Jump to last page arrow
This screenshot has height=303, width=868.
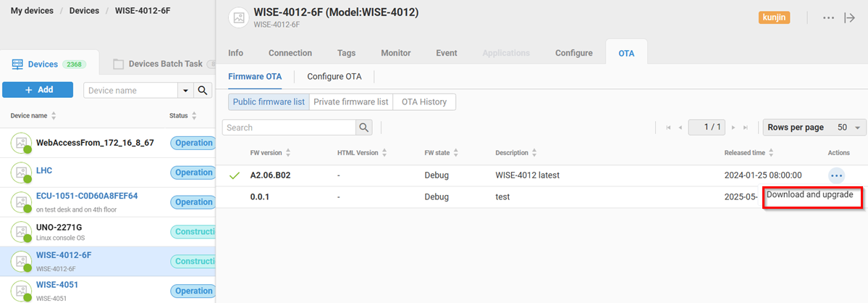[746, 128]
